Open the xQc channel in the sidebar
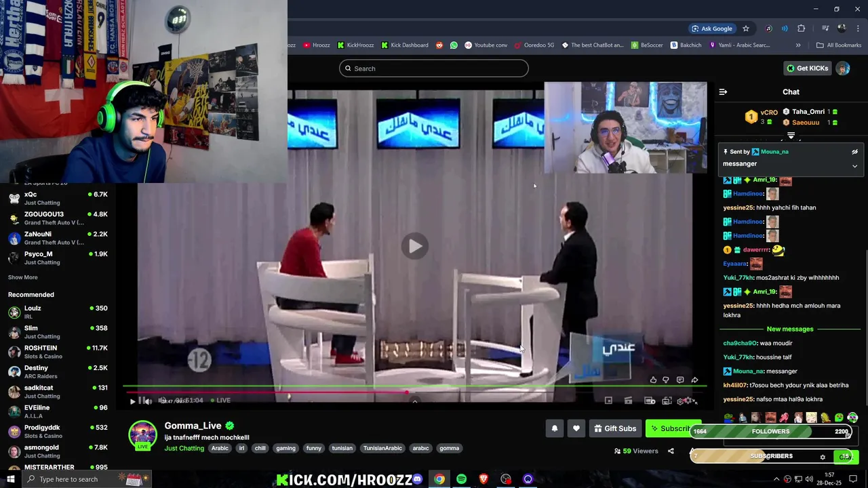 coord(58,198)
